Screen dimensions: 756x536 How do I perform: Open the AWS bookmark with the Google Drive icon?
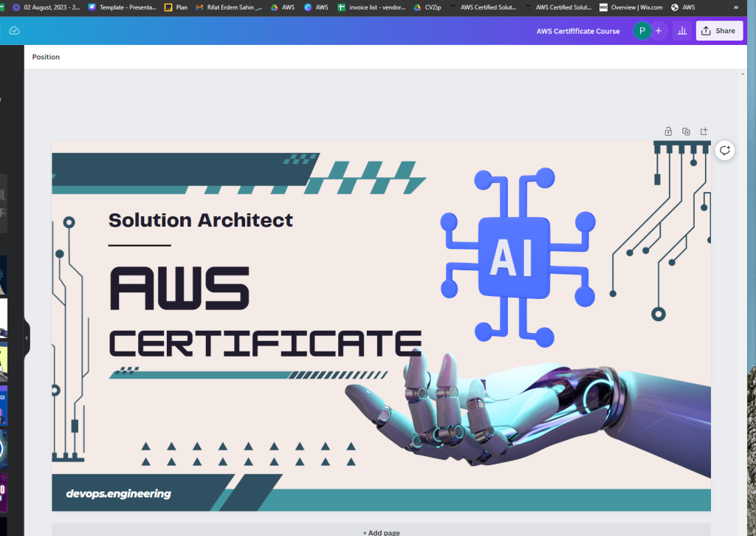point(283,7)
